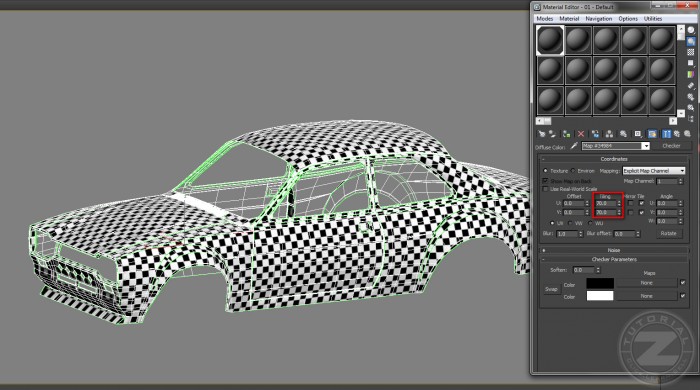Open the Mapping type dropdown

[654, 171]
